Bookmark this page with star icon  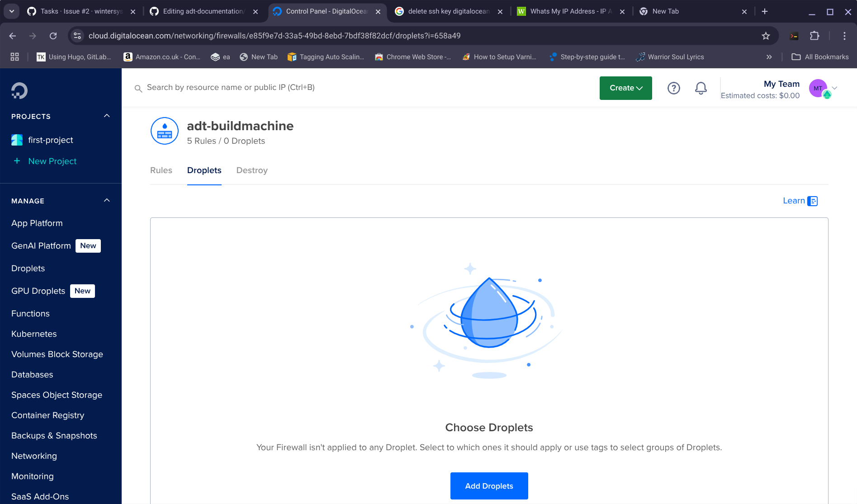(x=766, y=36)
